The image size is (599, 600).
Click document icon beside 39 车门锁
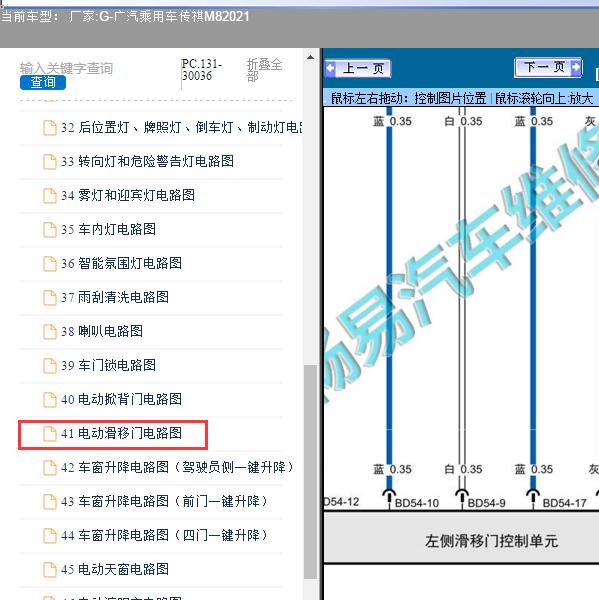tap(50, 366)
